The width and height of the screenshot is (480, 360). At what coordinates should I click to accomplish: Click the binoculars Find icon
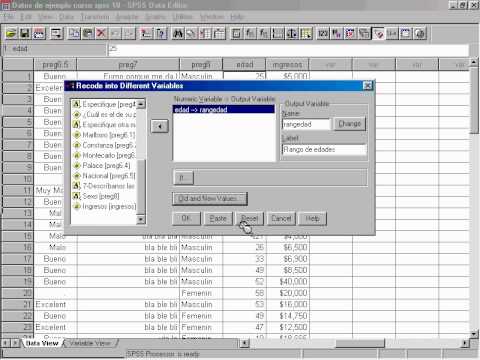click(178, 34)
